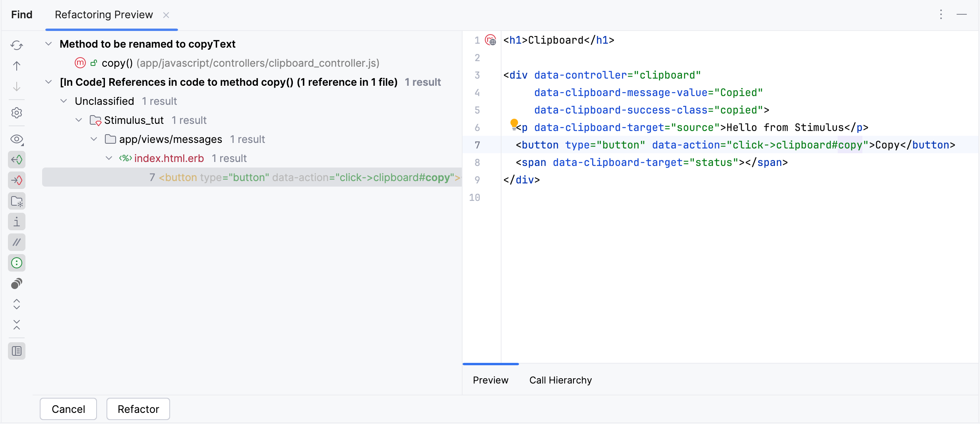Click the red method icon beside copy()

(x=80, y=63)
